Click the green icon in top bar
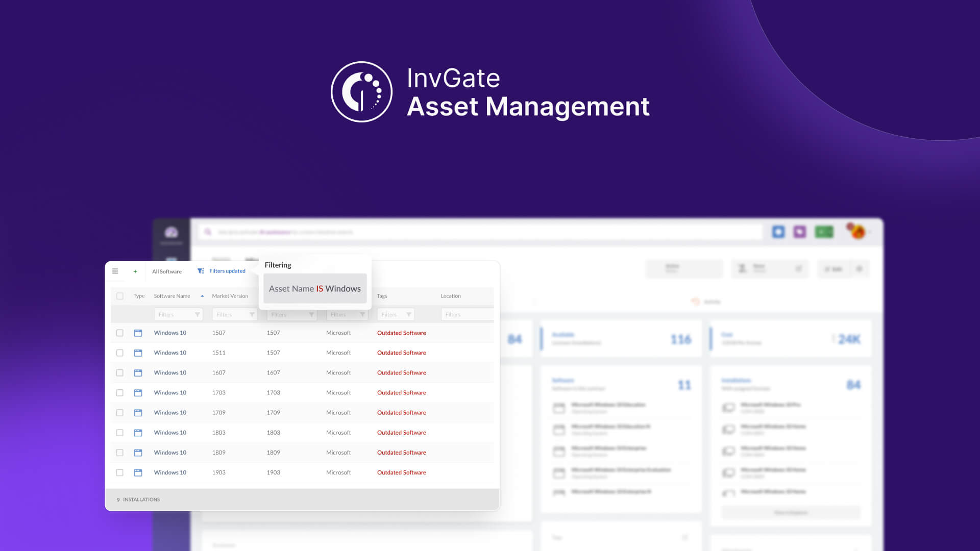Screen dimensions: 980x551 pyautogui.click(x=824, y=232)
